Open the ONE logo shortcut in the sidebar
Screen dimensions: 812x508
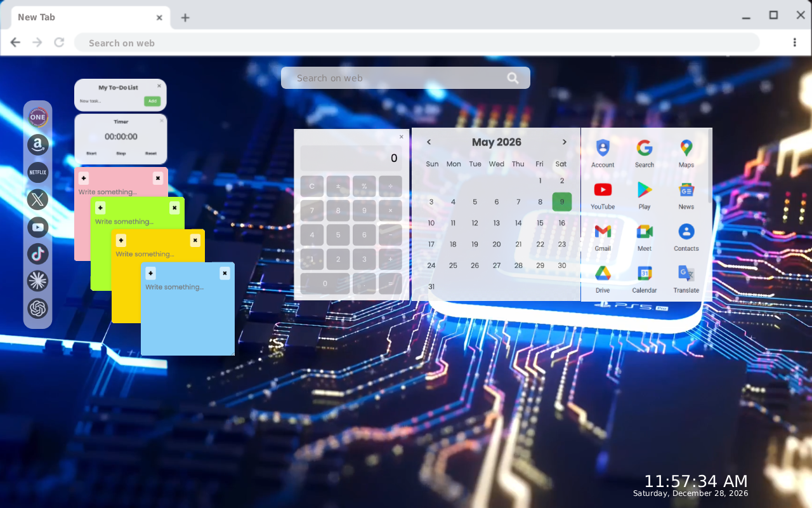(38, 117)
